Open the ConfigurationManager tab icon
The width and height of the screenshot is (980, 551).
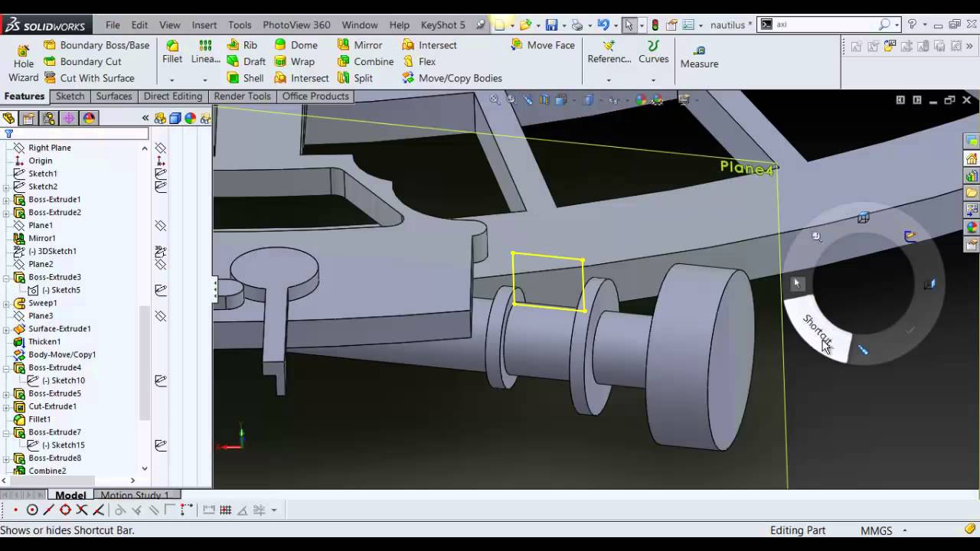pyautogui.click(x=49, y=119)
